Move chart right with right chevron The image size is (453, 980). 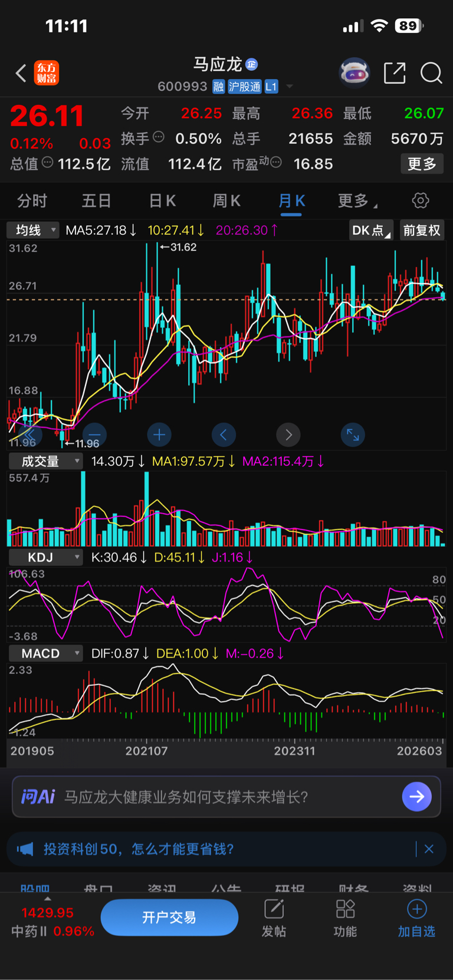click(x=288, y=435)
